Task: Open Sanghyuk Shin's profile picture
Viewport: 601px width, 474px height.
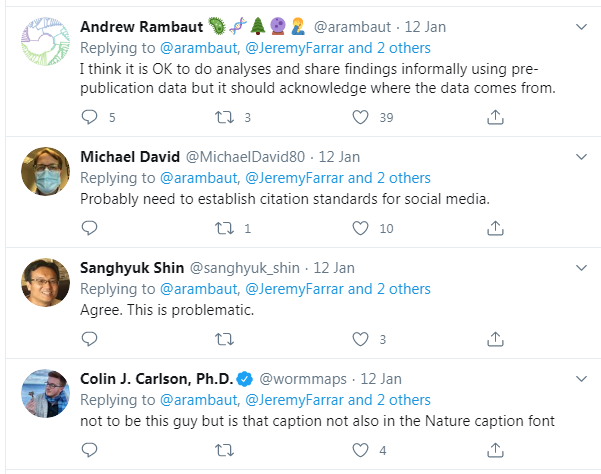Action: [x=46, y=282]
